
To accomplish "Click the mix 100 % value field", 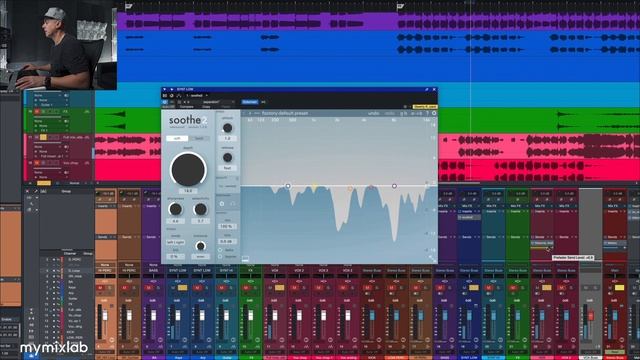I will [x=226, y=226].
